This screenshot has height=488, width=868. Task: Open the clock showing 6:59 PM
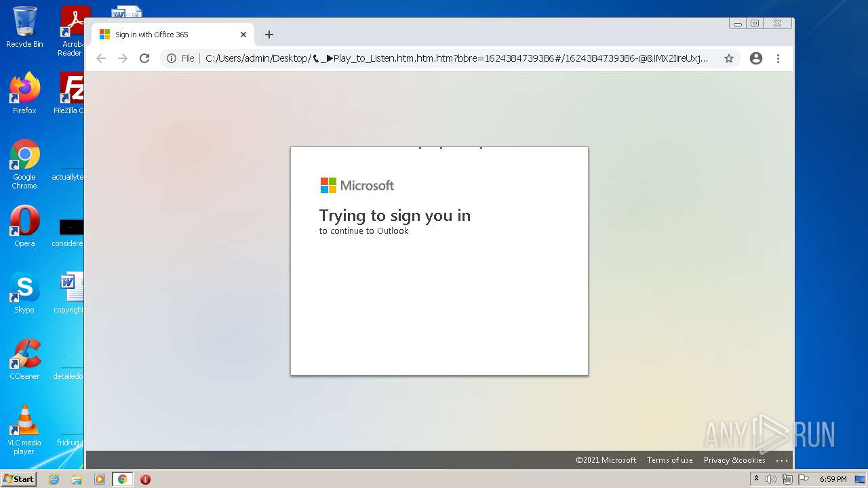tap(833, 479)
